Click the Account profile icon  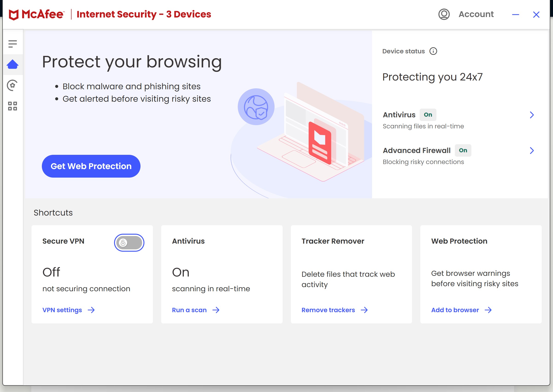(x=444, y=14)
